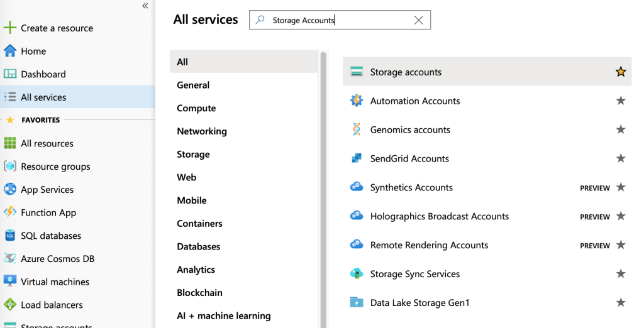
Task: Click the Automation Accounts gear icon
Action: click(x=357, y=100)
